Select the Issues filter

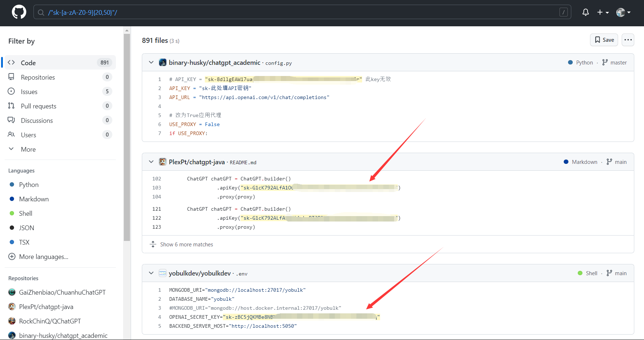coord(60,91)
